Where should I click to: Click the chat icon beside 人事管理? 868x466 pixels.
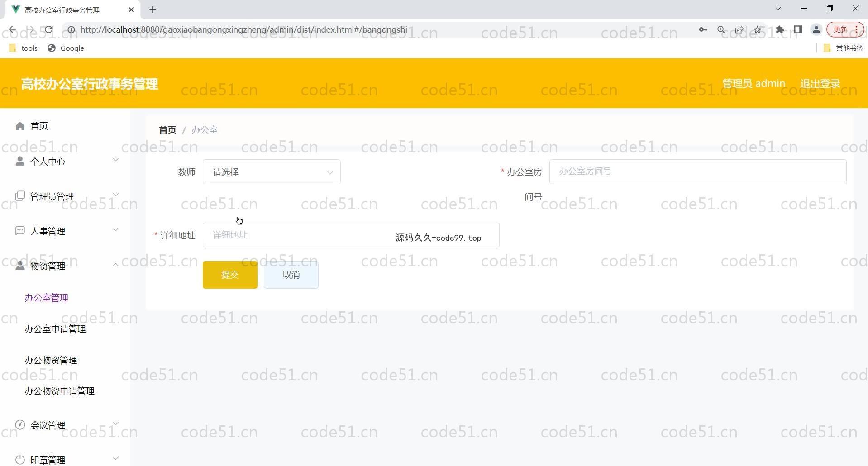coord(20,231)
